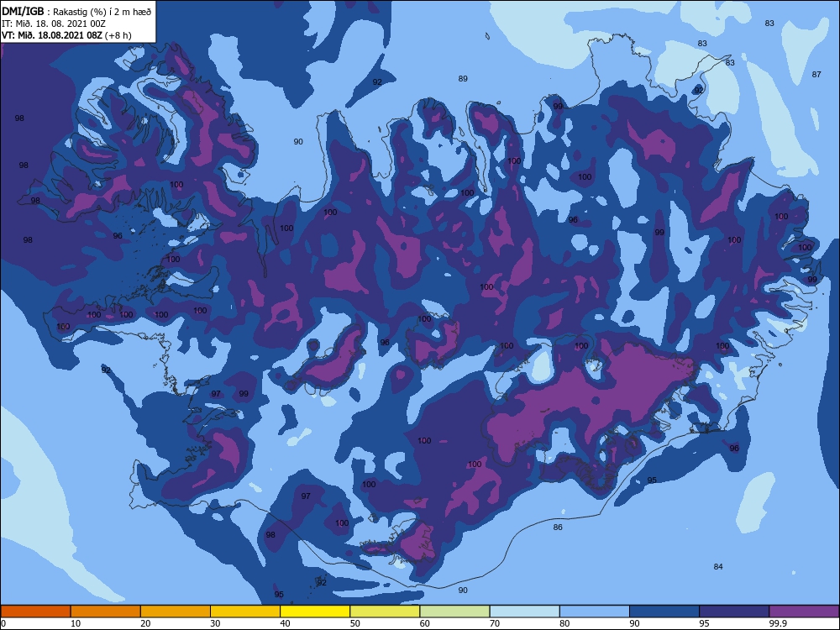Click the 'IT: Mið. 18. 08. 2021 00Z' line
840x630 pixels.
[x=54, y=24]
